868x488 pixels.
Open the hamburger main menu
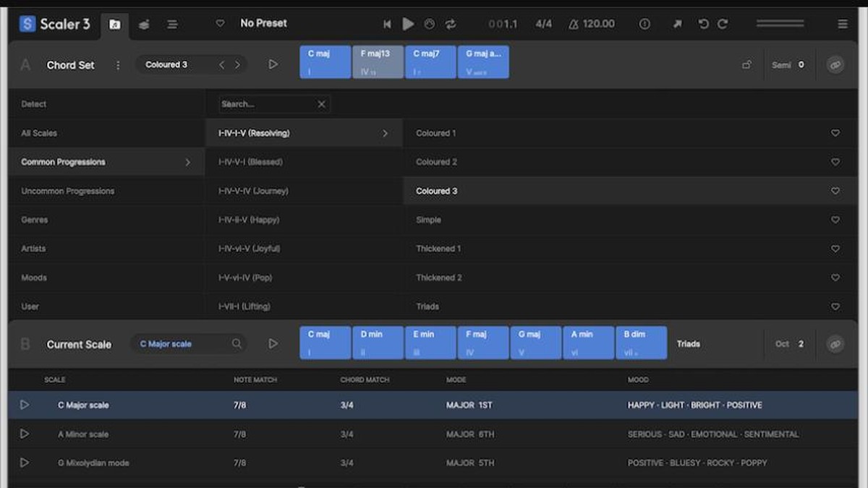pyautogui.click(x=843, y=24)
